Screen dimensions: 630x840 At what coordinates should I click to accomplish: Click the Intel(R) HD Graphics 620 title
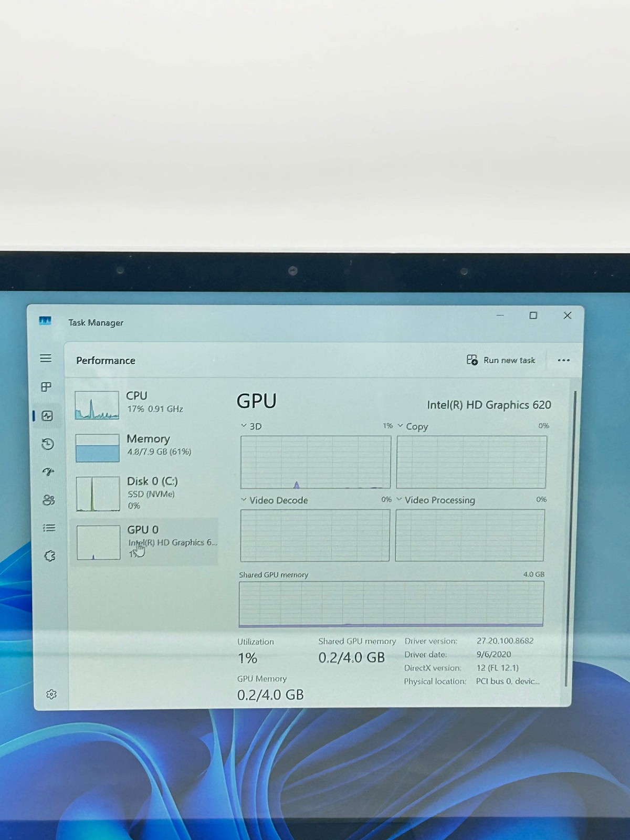[489, 405]
